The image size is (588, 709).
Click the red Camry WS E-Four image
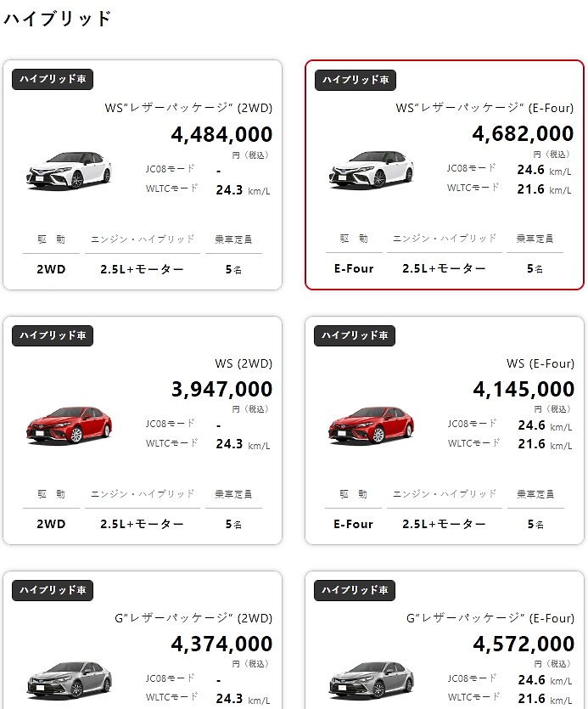(x=371, y=425)
